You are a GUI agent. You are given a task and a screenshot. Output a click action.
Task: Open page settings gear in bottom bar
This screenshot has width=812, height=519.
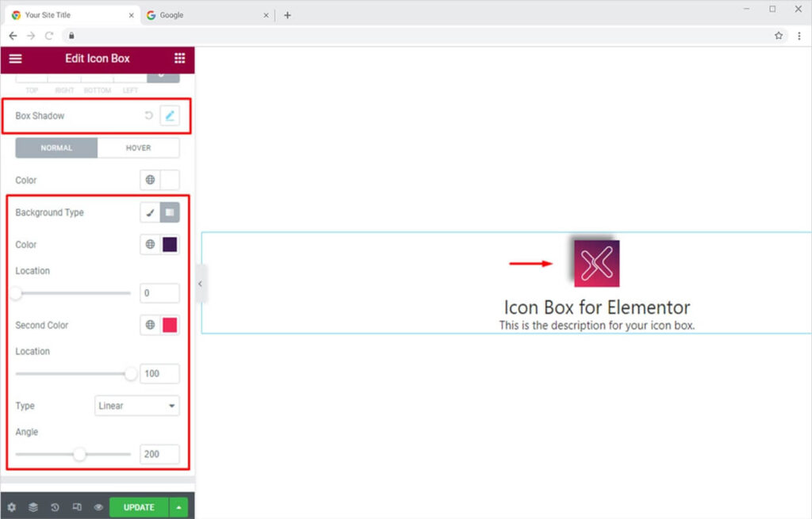tap(11, 507)
